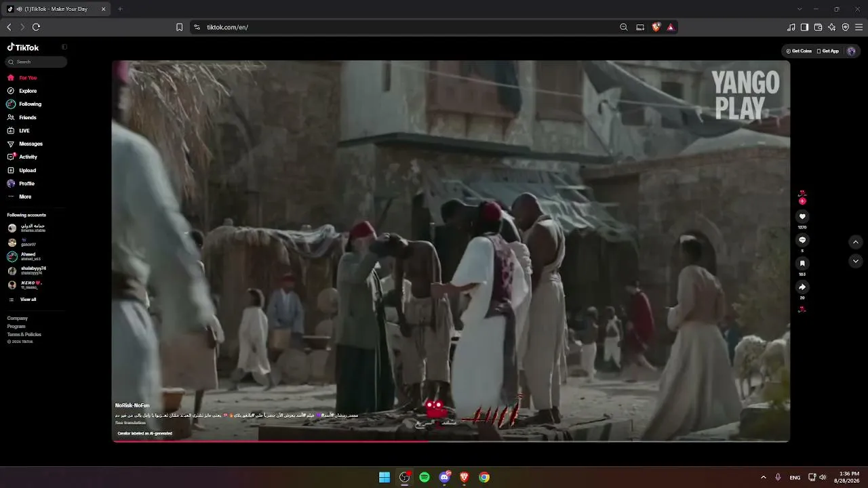This screenshot has width=868, height=488.
Task: Seek along the video progress bar
Action: (x=451, y=441)
